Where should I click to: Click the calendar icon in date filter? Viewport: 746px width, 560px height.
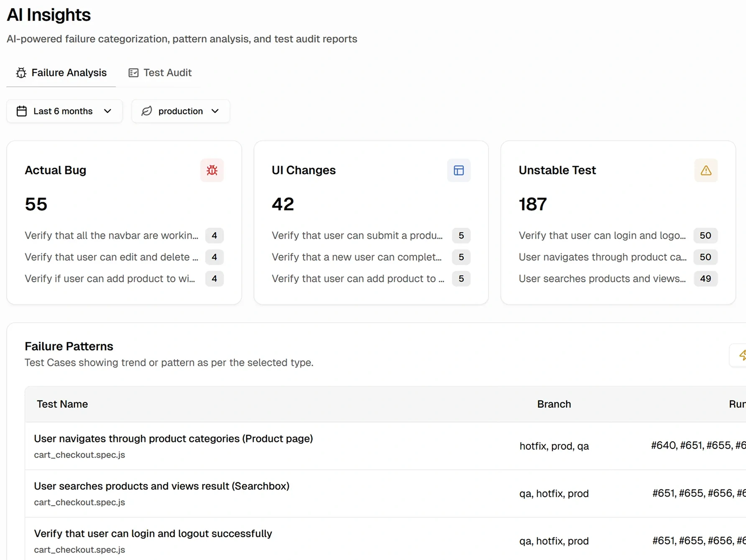[22, 111]
